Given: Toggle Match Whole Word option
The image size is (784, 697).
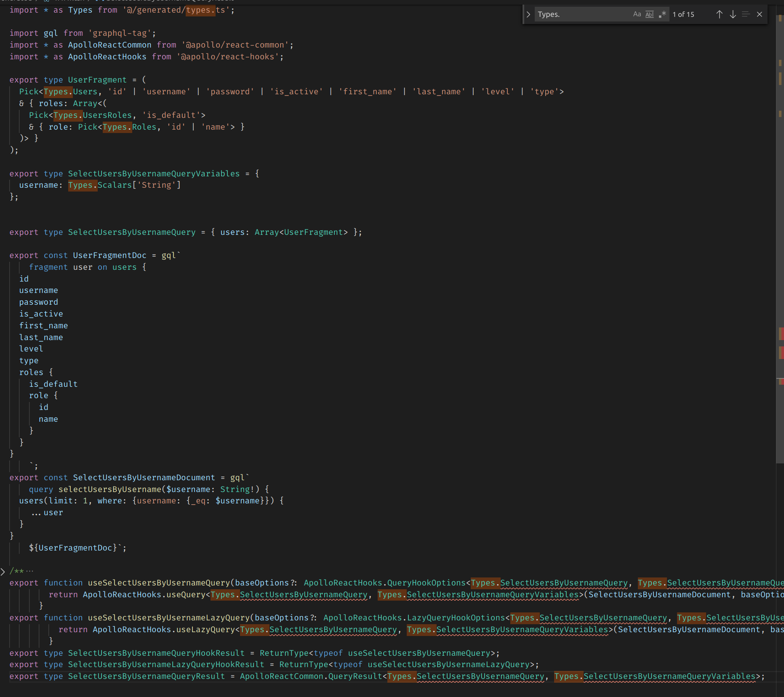Looking at the screenshot, I should 650,14.
